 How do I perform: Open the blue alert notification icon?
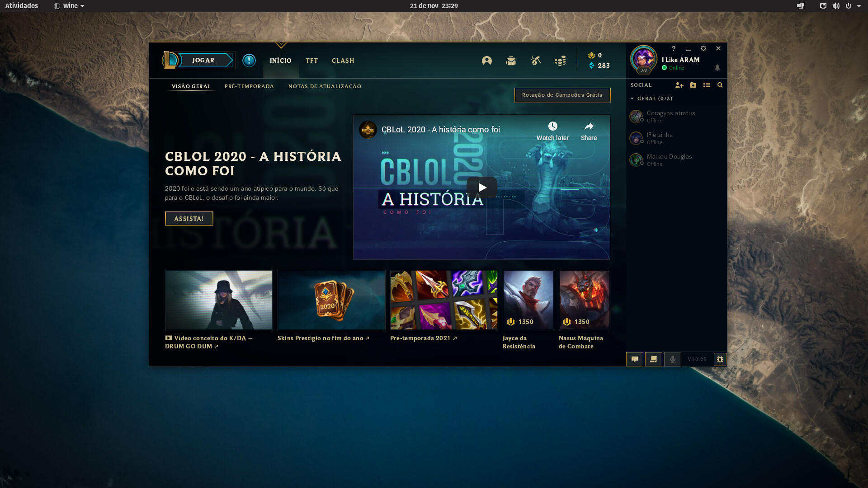(x=249, y=60)
